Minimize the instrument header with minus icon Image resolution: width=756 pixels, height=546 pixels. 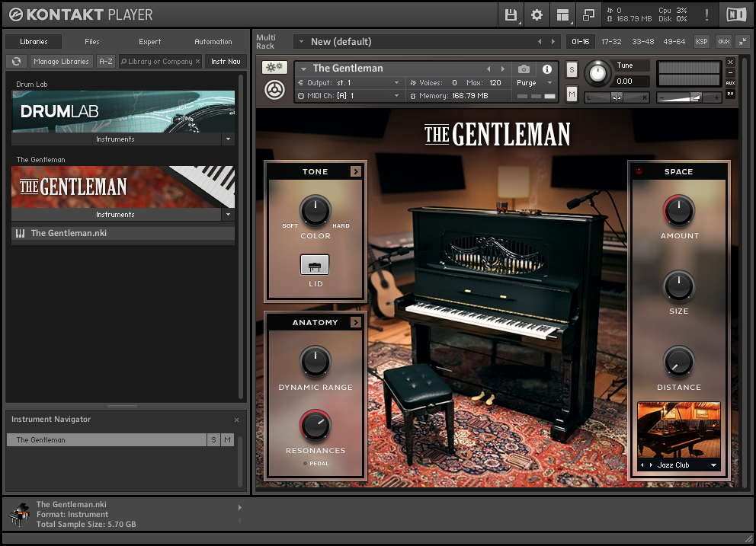coord(730,73)
